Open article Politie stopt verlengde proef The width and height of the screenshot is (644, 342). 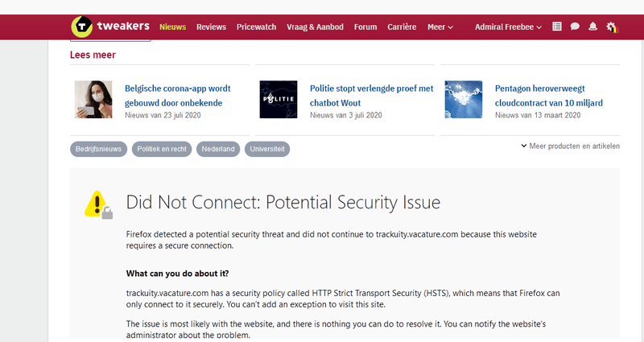[x=371, y=96]
